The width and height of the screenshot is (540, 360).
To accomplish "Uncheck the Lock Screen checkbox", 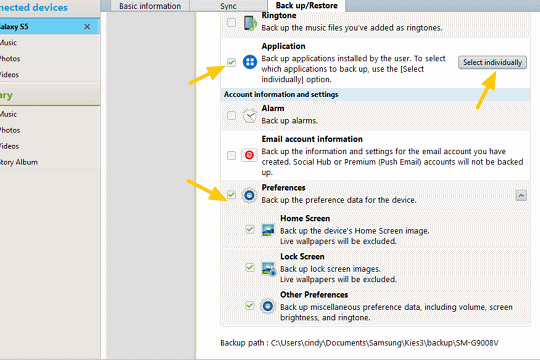I will tap(250, 268).
